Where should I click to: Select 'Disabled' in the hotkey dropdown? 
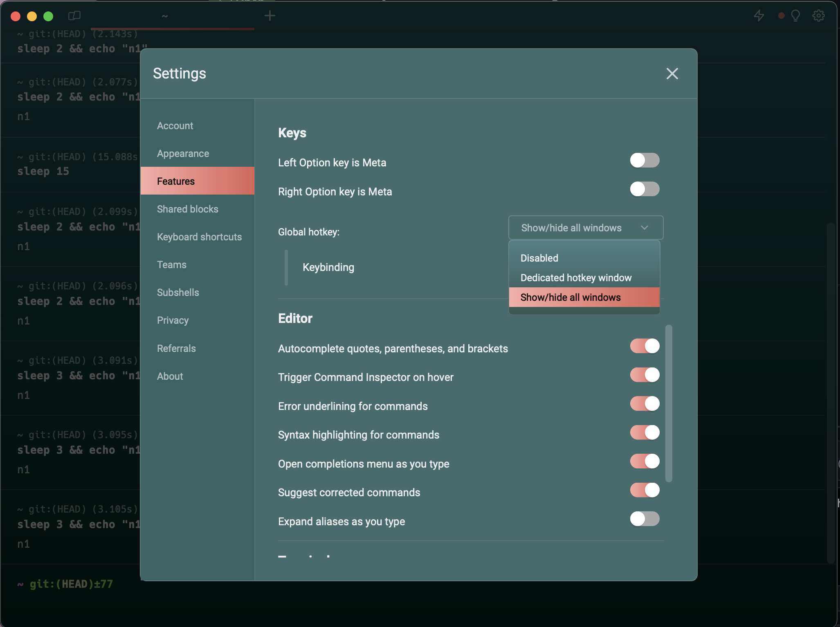539,258
